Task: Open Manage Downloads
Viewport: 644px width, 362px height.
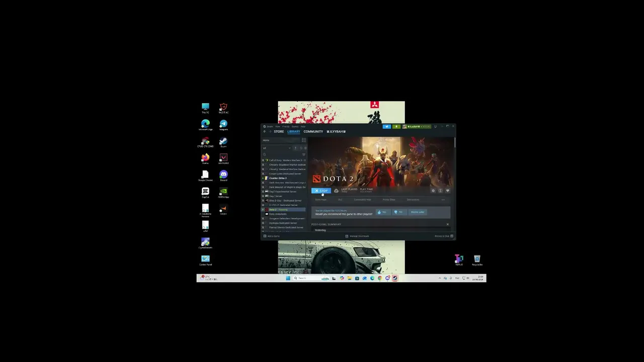Action: pyautogui.click(x=357, y=236)
